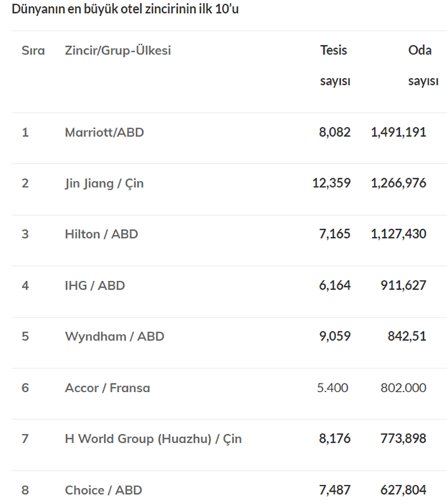Select the Choice / ABD entry

point(103,490)
